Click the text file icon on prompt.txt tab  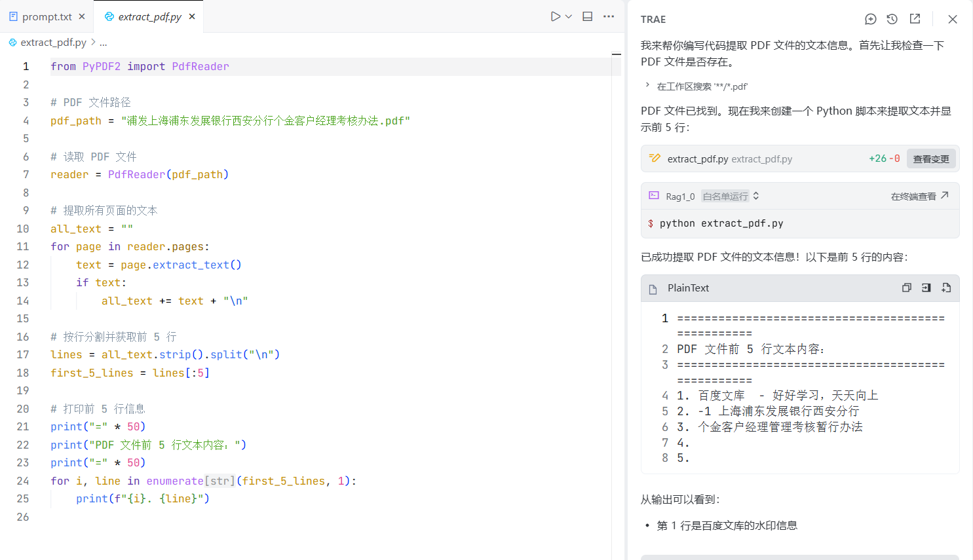point(13,16)
